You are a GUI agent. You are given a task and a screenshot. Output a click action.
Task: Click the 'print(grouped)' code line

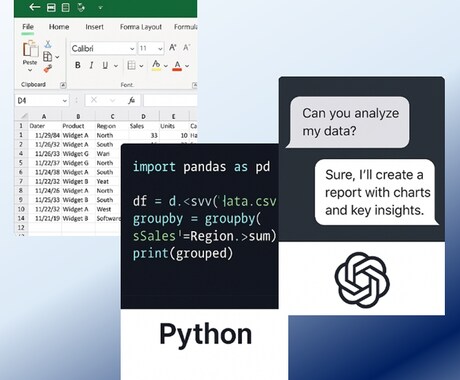[183, 253]
